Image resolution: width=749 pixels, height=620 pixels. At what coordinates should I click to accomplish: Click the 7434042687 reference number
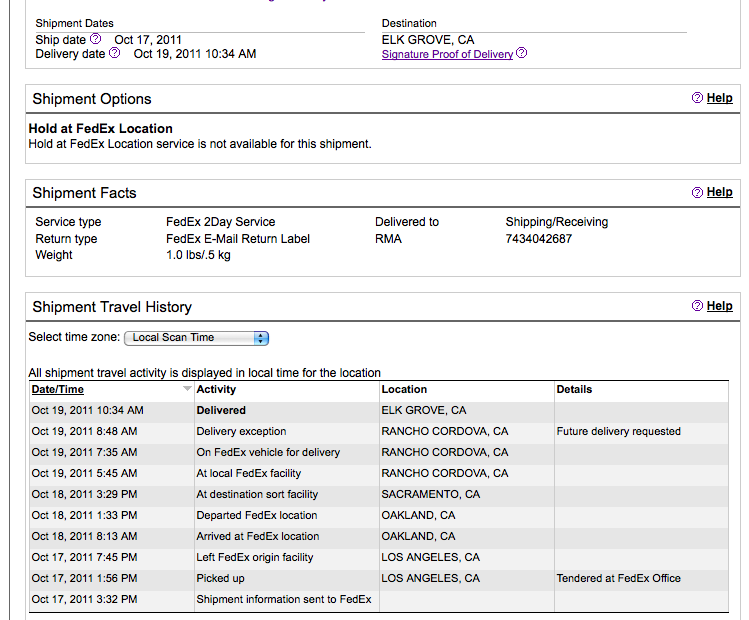(538, 239)
